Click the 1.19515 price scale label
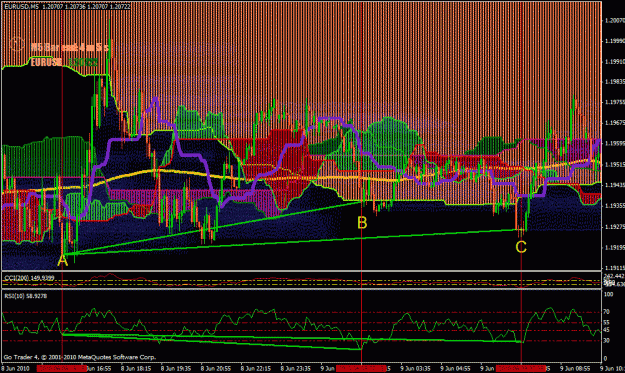Screen dimensions: 625x373 (x=615, y=164)
